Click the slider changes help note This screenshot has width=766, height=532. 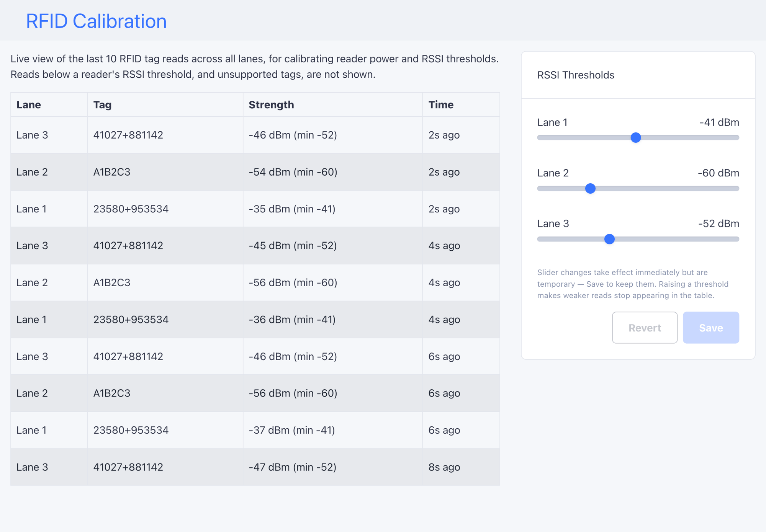pyautogui.click(x=633, y=284)
